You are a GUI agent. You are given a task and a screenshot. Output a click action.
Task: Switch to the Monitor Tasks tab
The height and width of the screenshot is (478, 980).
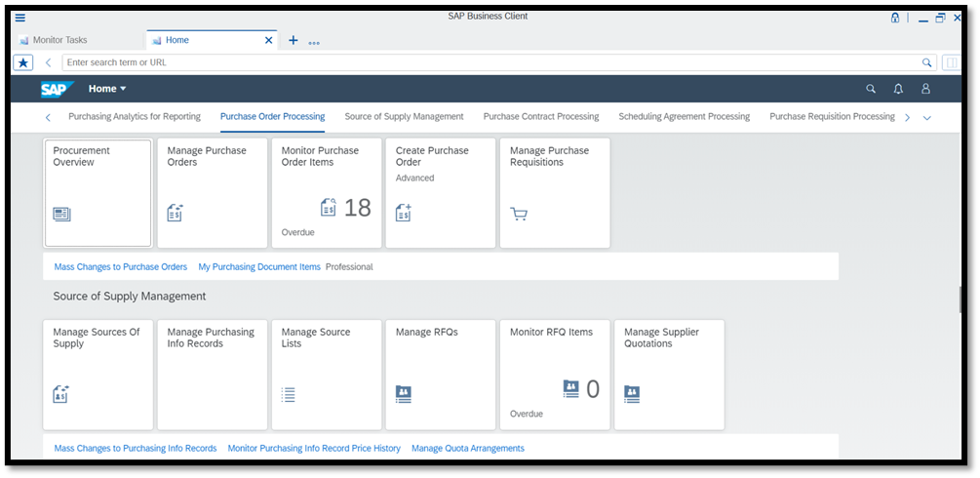click(60, 40)
